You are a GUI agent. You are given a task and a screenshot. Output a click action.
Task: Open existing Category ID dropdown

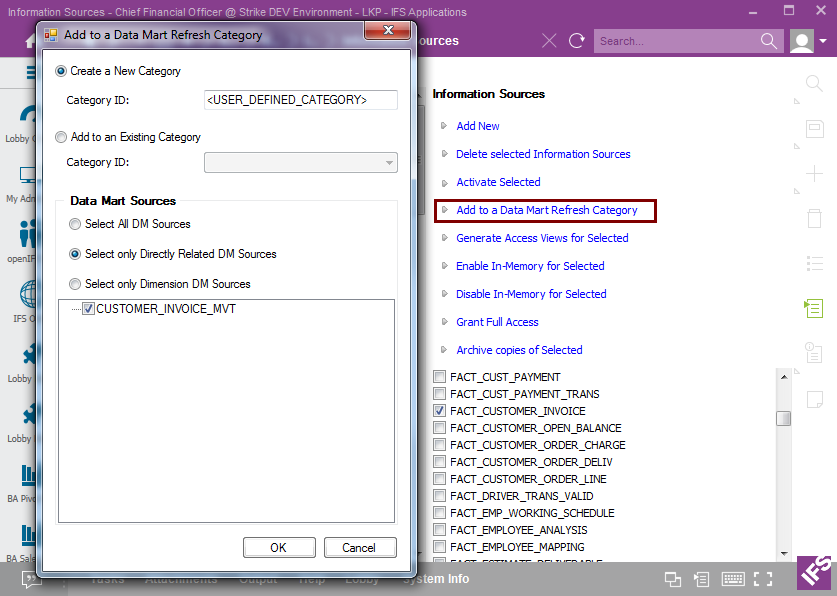[x=389, y=163]
